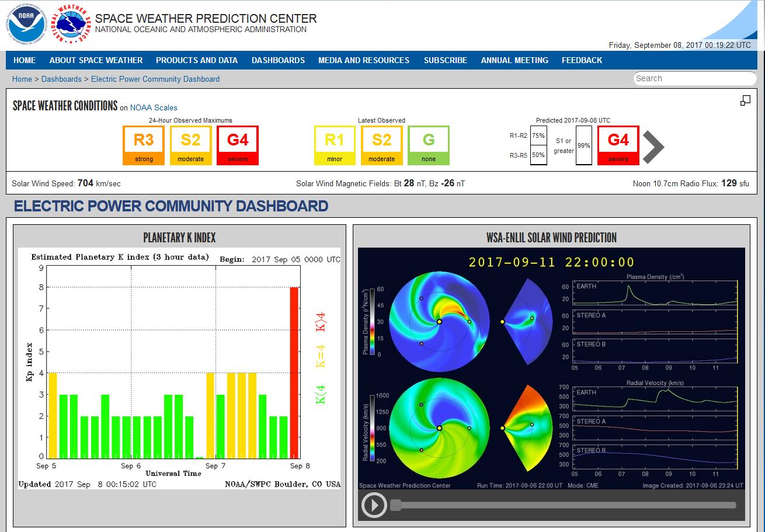The image size is (765, 532).
Task: Open the FEEDBACK menu item
Action: (x=582, y=60)
